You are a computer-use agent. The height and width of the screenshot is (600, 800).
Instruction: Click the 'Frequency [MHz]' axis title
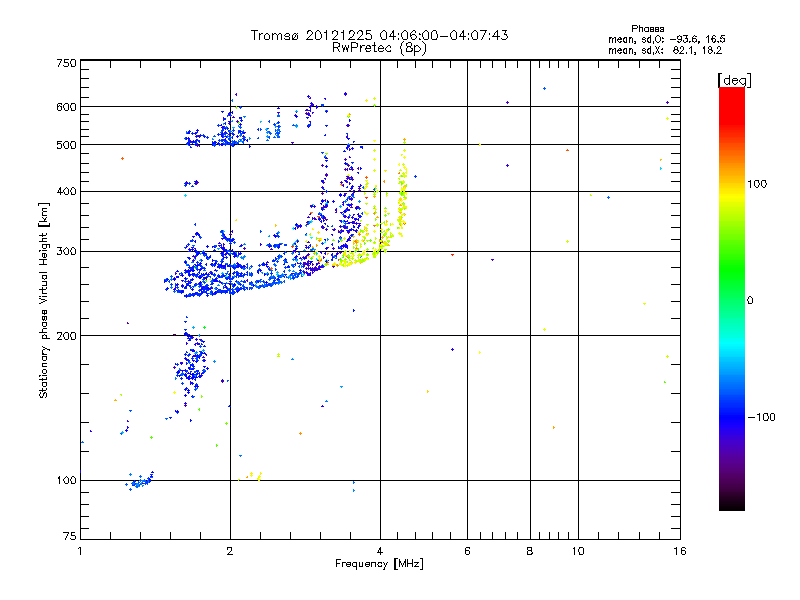379,564
